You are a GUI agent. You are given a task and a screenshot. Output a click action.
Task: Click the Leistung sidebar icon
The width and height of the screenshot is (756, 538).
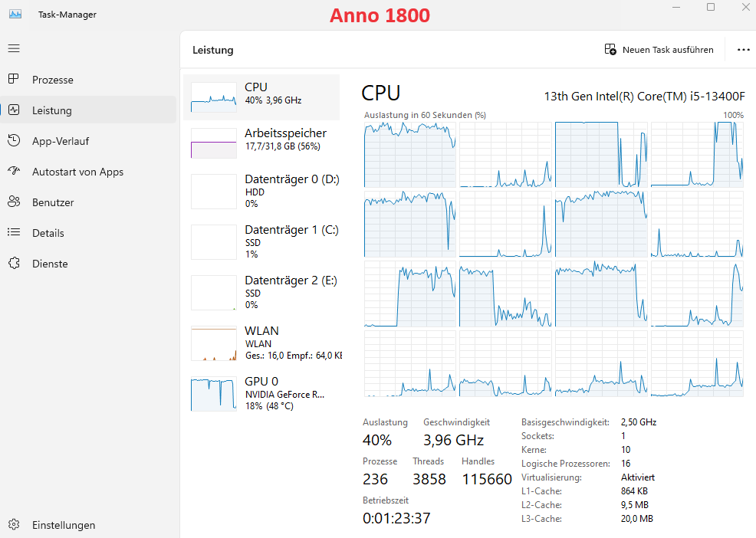click(14, 110)
